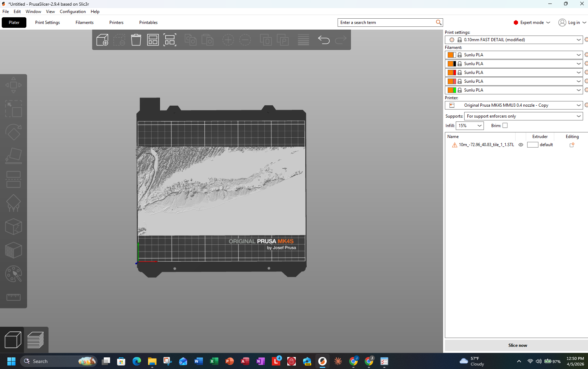Viewport: 588px width, 369px height.
Task: Open the Expert mode dropdown
Action: 532,23
